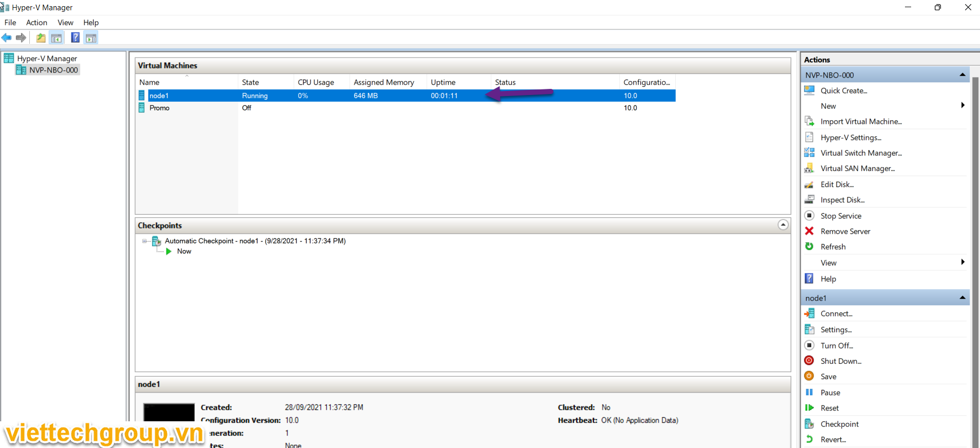The height and width of the screenshot is (448, 980).
Task: Click the Help icon in Actions pane
Action: point(809,278)
